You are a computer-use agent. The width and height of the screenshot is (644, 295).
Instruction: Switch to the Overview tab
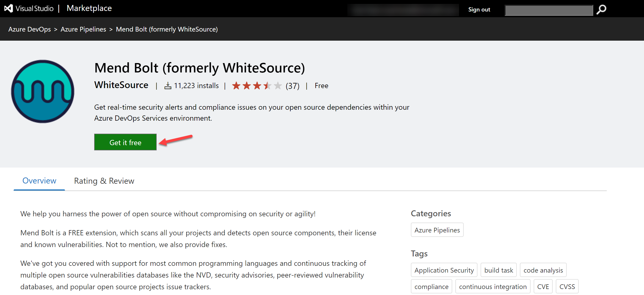39,181
